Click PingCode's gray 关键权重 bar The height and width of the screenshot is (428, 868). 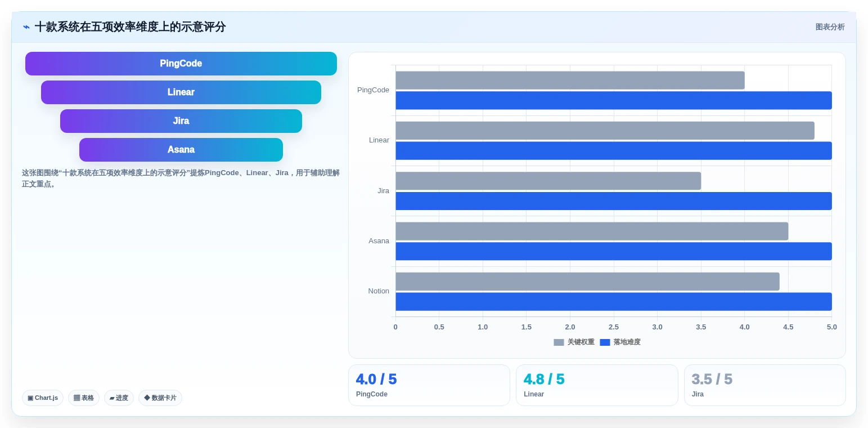tap(570, 80)
